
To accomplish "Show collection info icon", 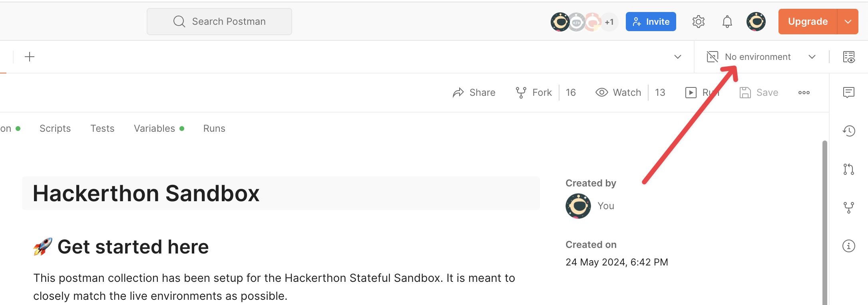I will 848,246.
